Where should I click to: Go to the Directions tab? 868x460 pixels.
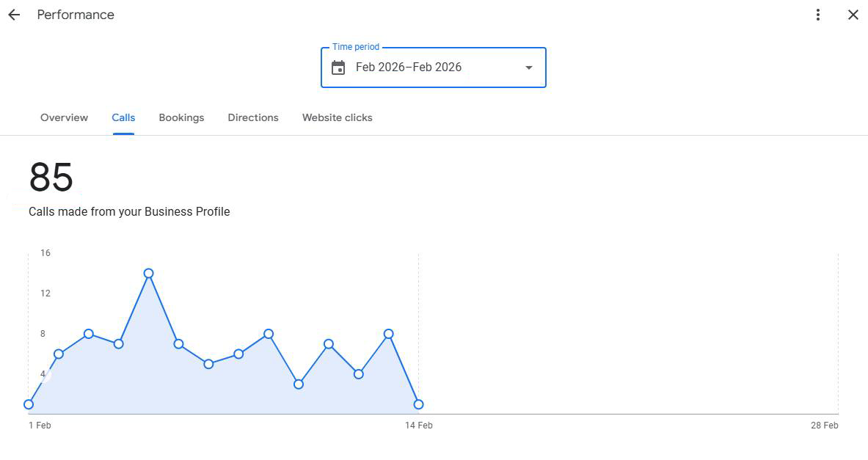pyautogui.click(x=253, y=117)
